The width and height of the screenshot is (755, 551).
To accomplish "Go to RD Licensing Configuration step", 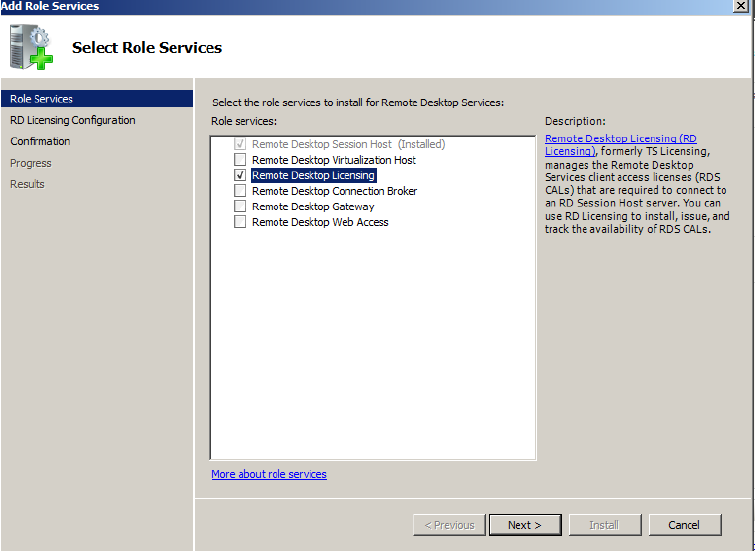I will [73, 120].
